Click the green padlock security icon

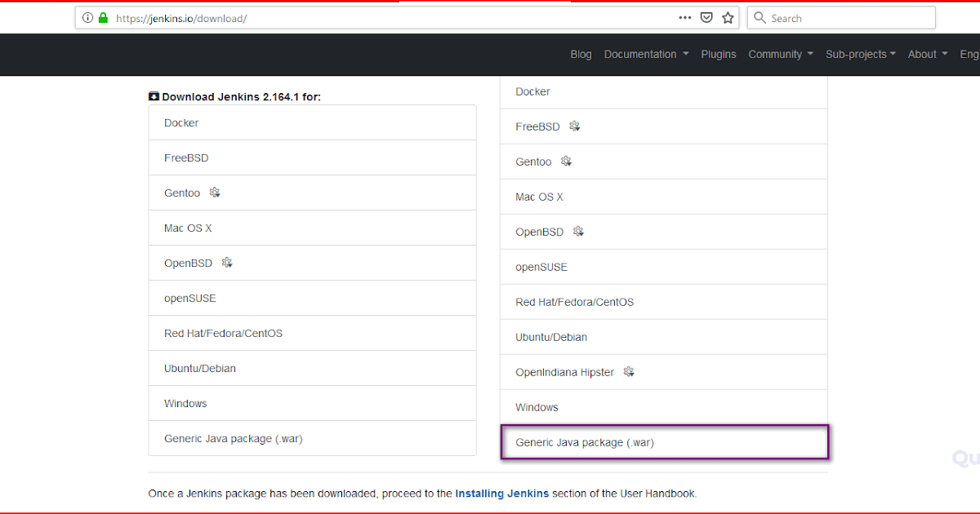pyautogui.click(x=103, y=18)
